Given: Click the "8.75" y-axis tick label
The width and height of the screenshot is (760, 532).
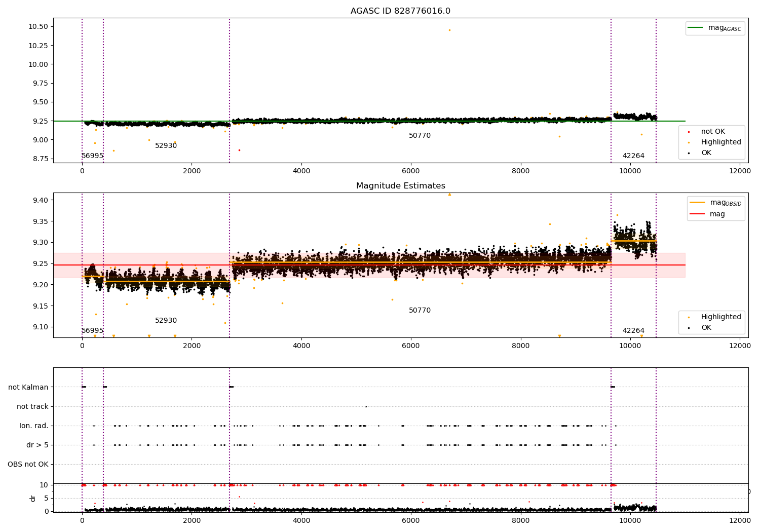Looking at the screenshot, I should (41, 159).
